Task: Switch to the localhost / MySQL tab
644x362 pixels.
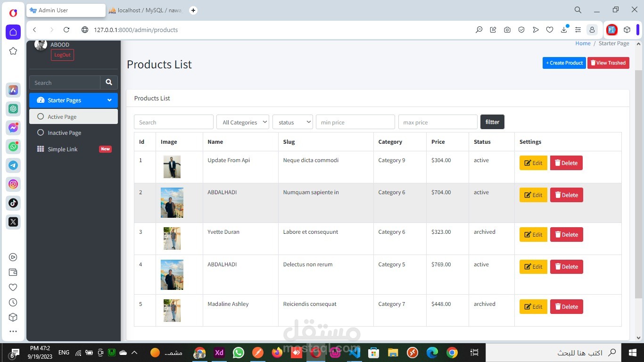Action: click(145, 10)
